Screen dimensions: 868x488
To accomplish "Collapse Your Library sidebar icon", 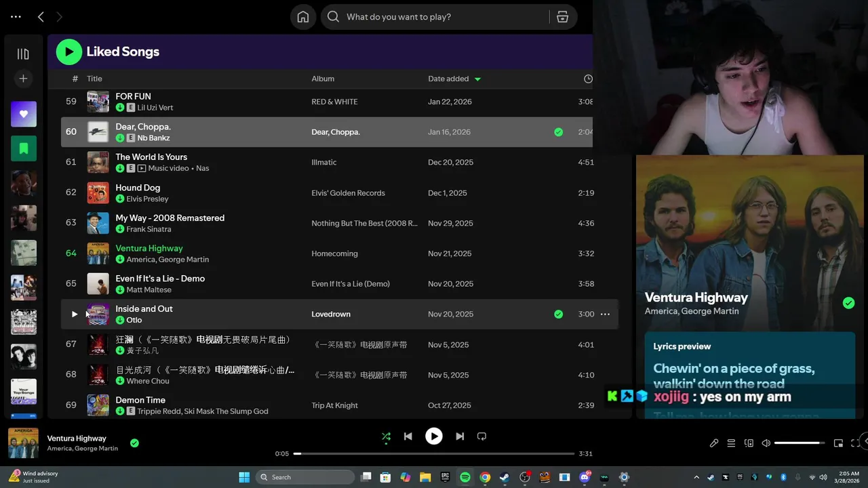I will click(23, 54).
